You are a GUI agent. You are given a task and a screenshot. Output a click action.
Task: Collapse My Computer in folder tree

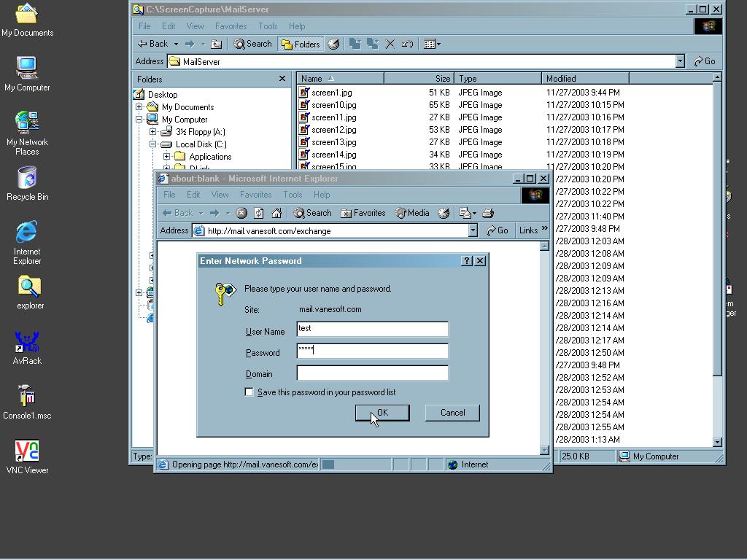(139, 119)
